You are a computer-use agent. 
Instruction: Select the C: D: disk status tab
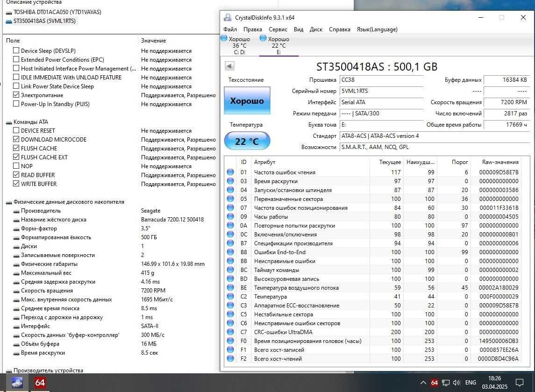point(239,45)
